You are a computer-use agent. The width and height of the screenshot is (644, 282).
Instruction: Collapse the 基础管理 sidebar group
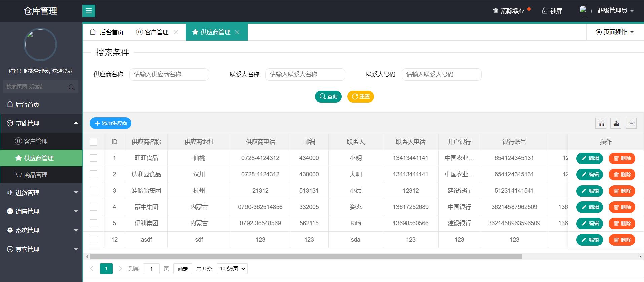tap(41, 123)
